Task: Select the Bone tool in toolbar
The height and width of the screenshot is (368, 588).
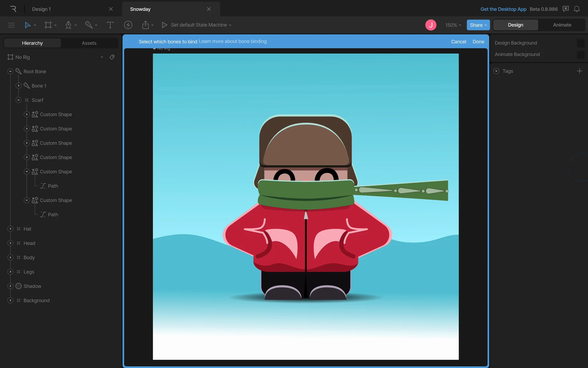Action: click(89, 25)
